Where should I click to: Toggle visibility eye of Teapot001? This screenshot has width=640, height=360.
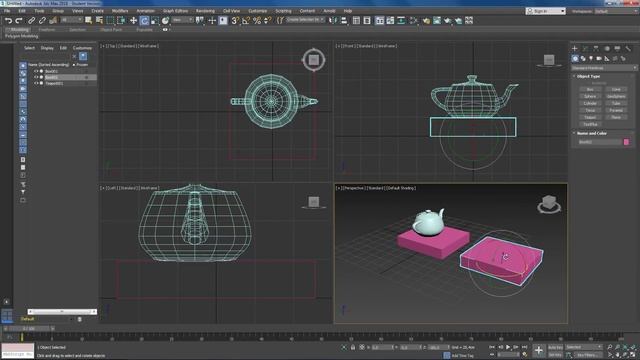coord(36,83)
